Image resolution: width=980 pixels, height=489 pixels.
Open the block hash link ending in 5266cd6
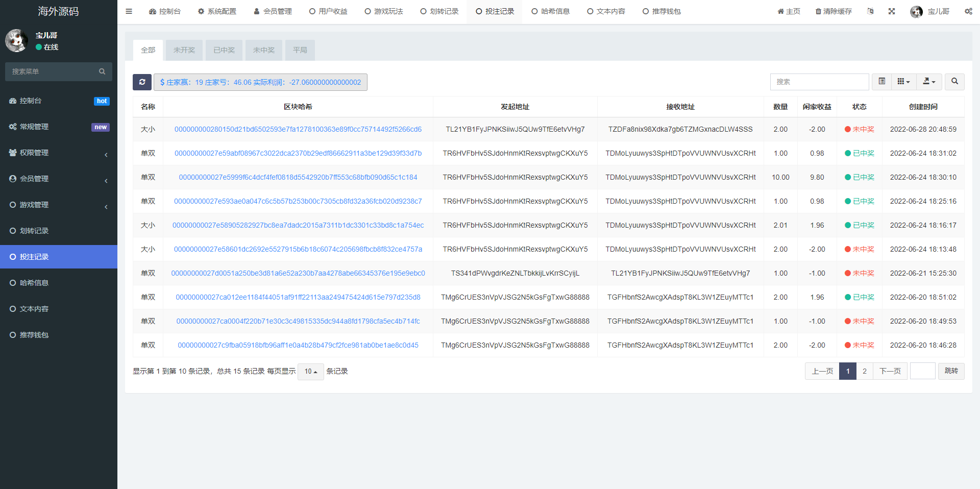tap(298, 129)
